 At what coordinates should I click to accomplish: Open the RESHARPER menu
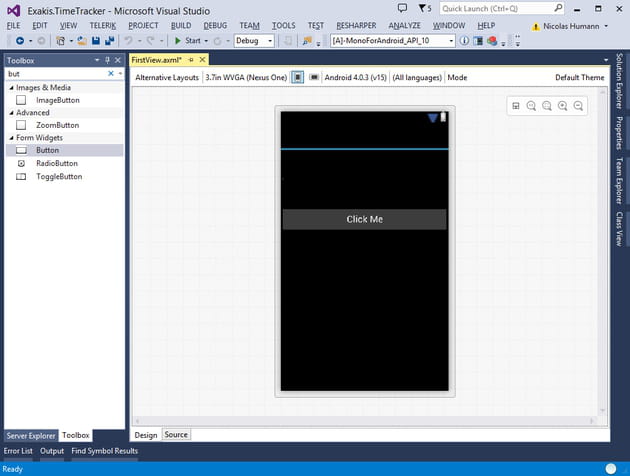(x=356, y=26)
